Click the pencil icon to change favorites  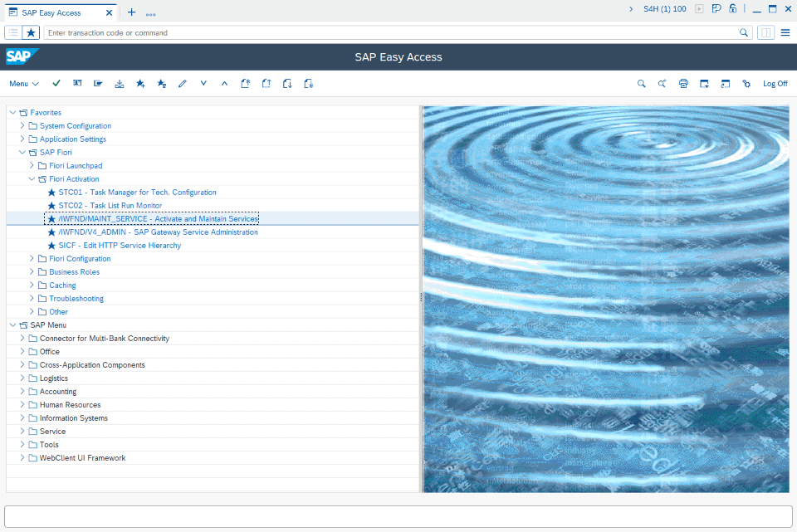point(182,83)
